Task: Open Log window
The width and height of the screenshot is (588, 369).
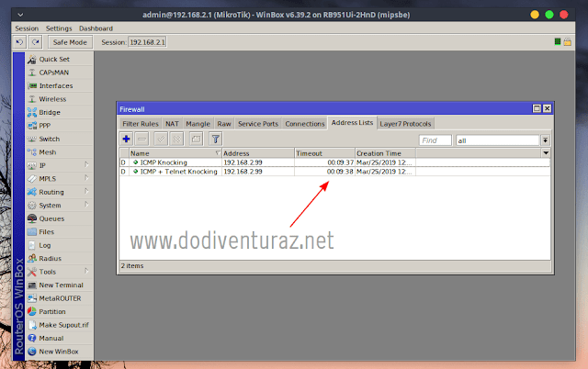Action: (x=59, y=245)
